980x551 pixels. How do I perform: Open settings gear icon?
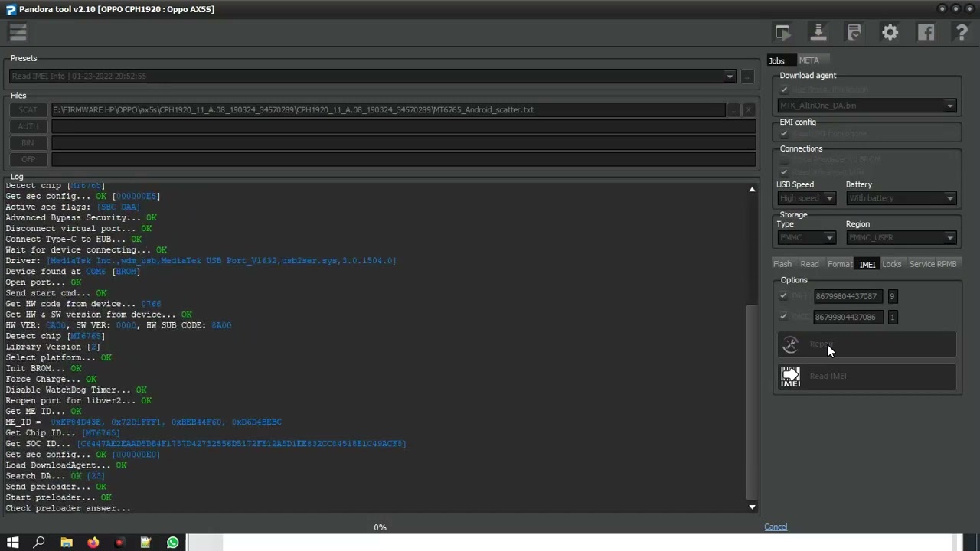pyautogui.click(x=890, y=32)
